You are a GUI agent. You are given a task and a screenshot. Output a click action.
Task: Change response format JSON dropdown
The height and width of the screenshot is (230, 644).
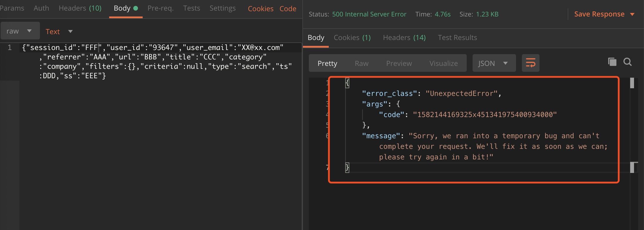tap(494, 63)
